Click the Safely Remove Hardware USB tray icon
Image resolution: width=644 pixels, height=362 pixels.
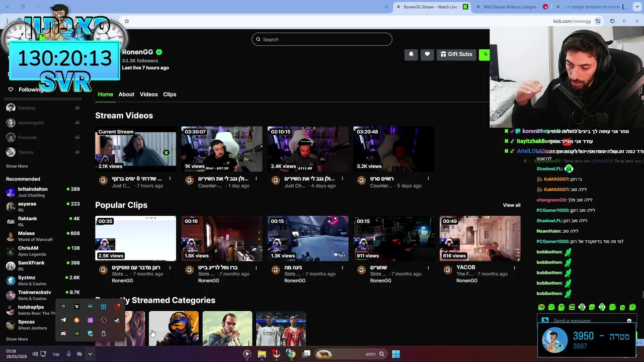tap(104, 333)
